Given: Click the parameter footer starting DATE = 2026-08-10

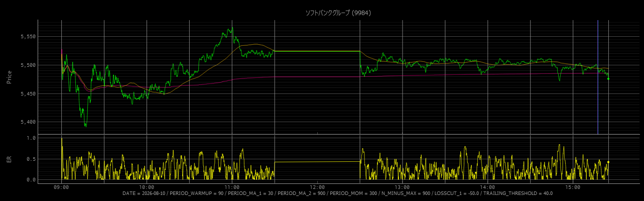Looking at the screenshot, I should click(x=337, y=193).
